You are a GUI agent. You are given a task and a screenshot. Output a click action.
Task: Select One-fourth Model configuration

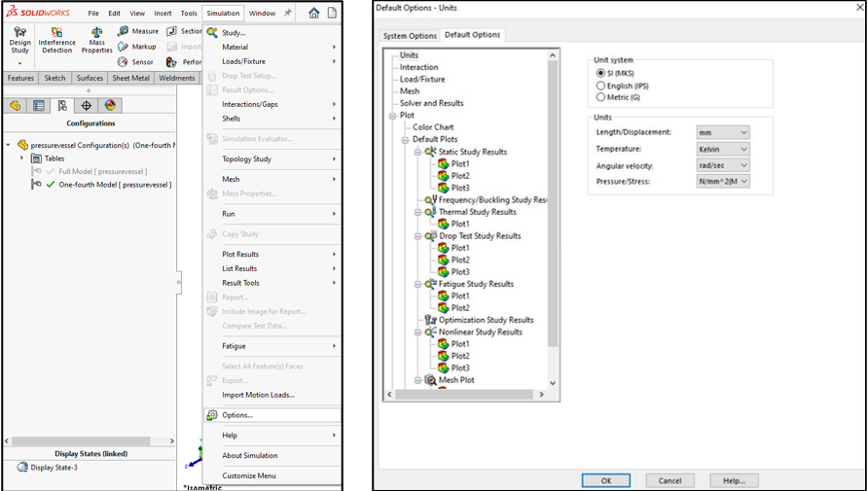click(115, 185)
